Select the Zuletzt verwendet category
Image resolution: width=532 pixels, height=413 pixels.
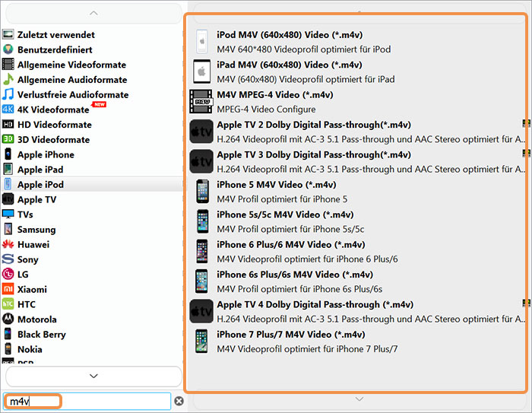pyautogui.click(x=56, y=35)
